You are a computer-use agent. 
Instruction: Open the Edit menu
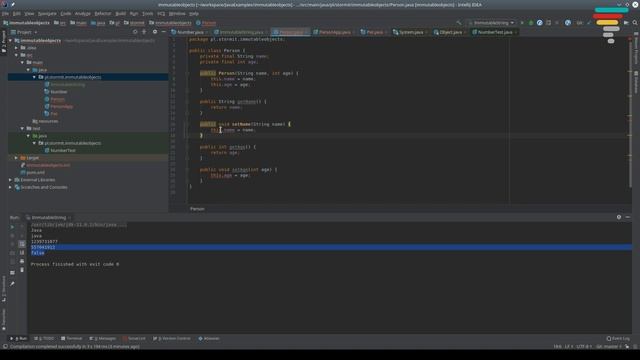tap(17, 13)
